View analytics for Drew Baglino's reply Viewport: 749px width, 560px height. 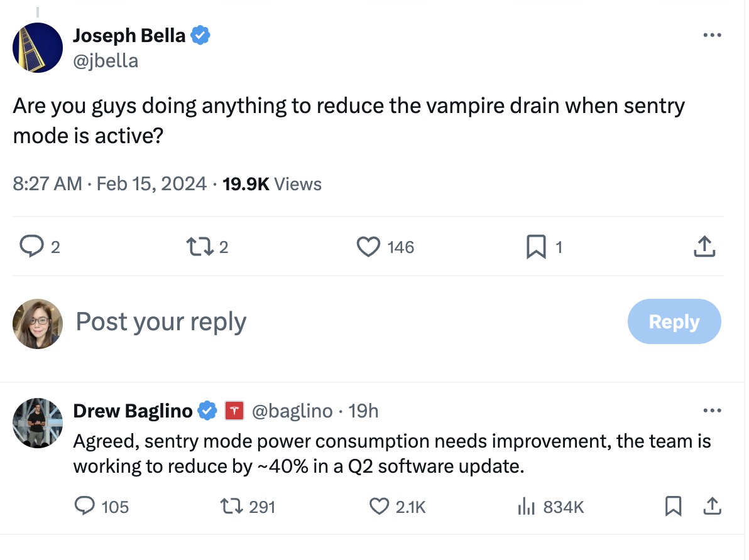(x=525, y=506)
